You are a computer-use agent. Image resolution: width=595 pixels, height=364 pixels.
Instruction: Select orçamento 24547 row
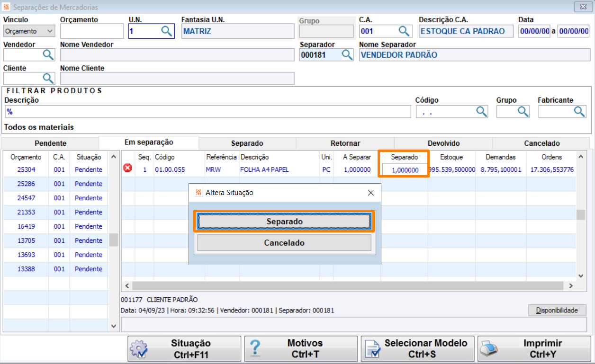(x=56, y=198)
